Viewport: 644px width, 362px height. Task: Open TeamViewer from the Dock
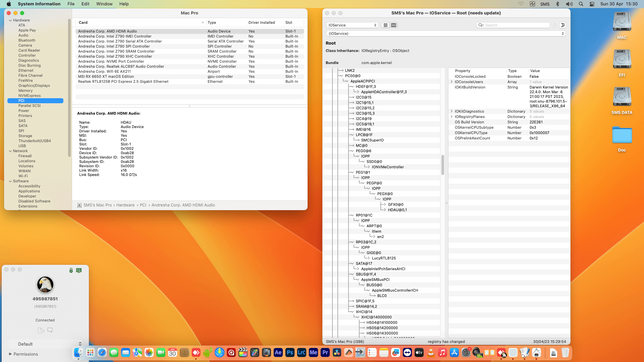[x=407, y=353]
